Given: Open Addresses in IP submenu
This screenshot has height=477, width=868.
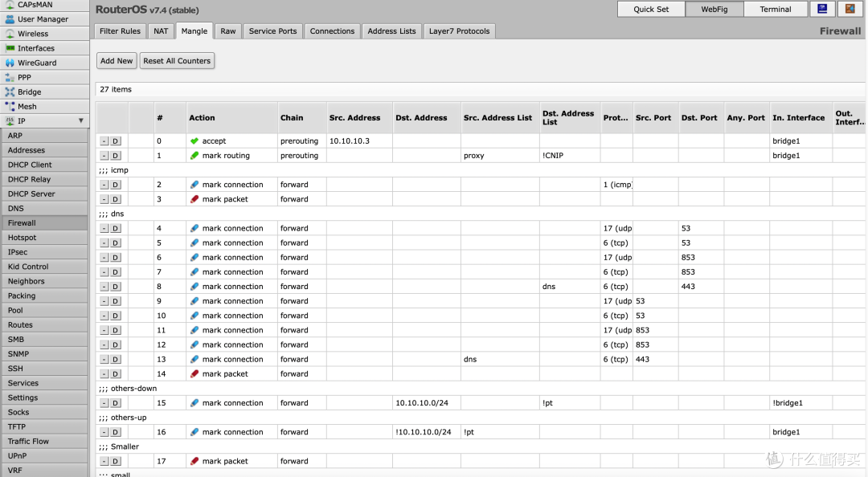Looking at the screenshot, I should [x=44, y=150].
